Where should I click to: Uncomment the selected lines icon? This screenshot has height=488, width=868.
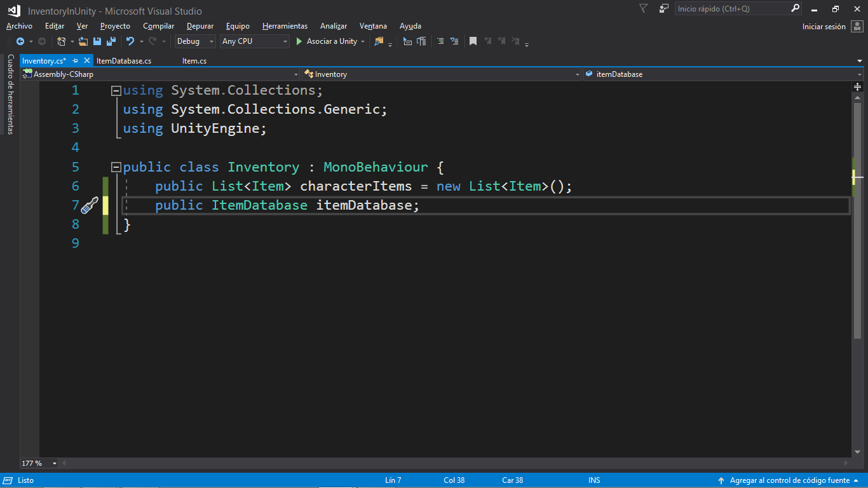click(454, 41)
